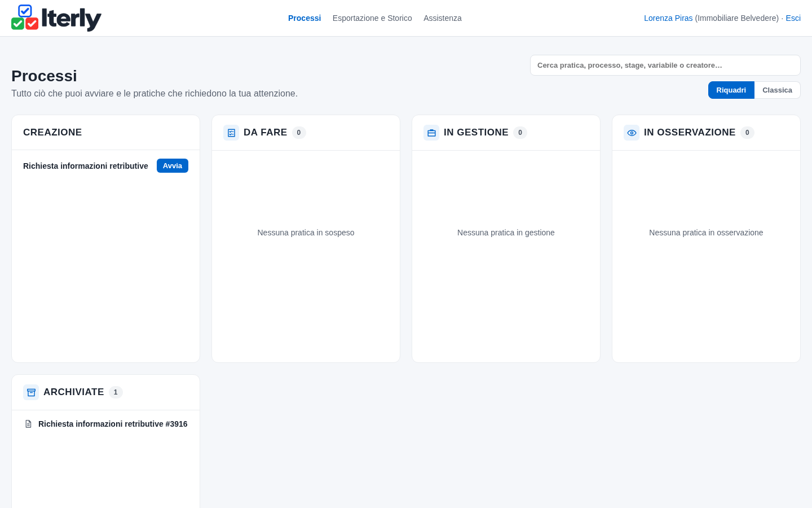Click the Da Fare checklist icon
Image resolution: width=812 pixels, height=508 pixels.
231,133
